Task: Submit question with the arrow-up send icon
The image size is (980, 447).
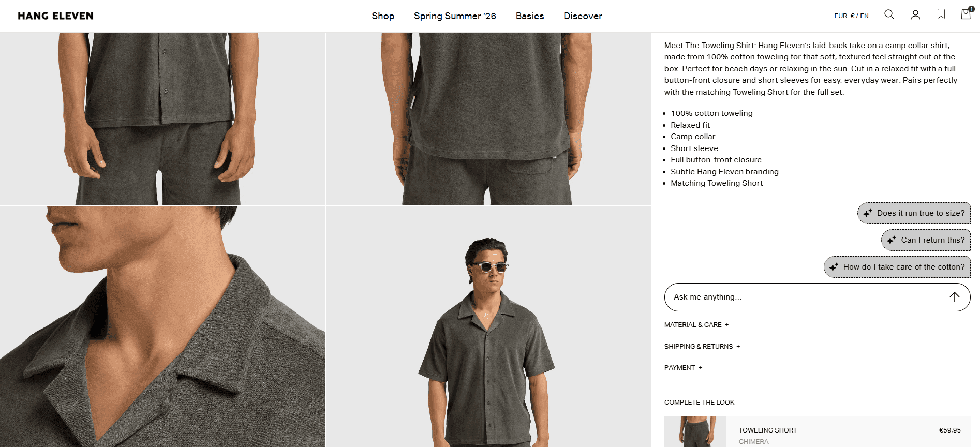Action: pos(955,296)
